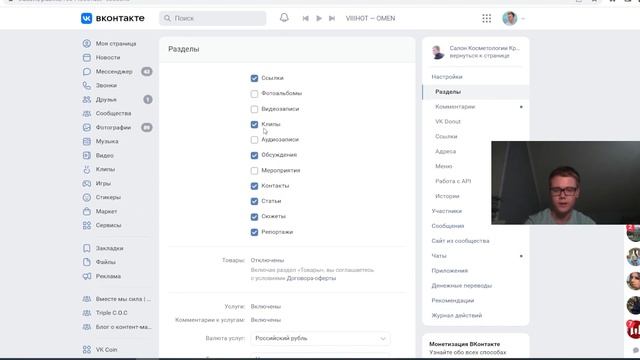Open Звонки in sidebar

point(106,86)
